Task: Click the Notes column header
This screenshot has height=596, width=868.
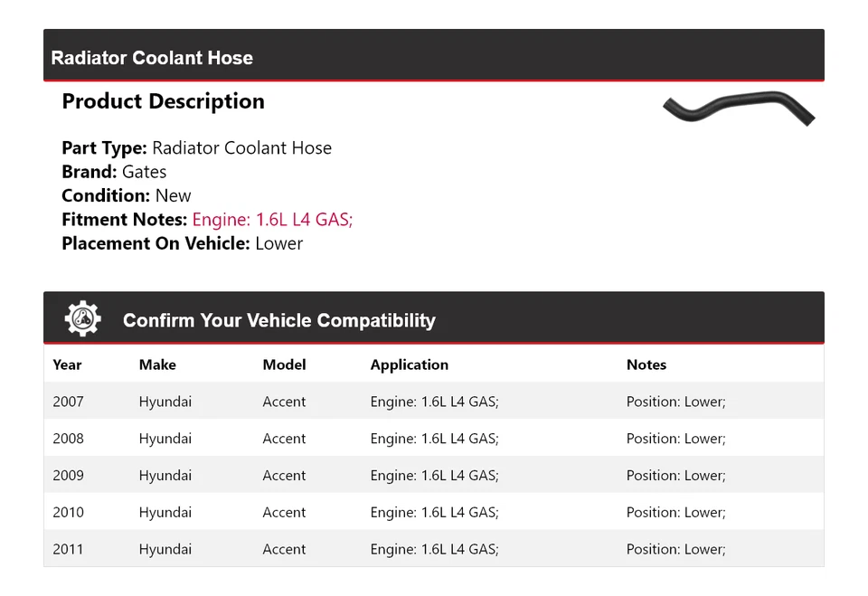Action: 646,364
